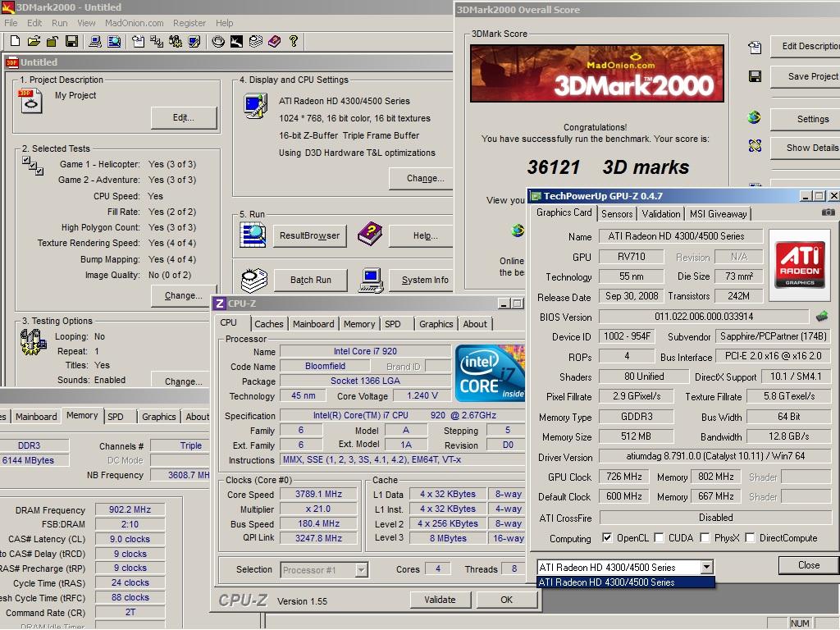Click the globe icon beside Settings
Image resolution: width=840 pixels, height=630 pixels.
click(x=755, y=117)
